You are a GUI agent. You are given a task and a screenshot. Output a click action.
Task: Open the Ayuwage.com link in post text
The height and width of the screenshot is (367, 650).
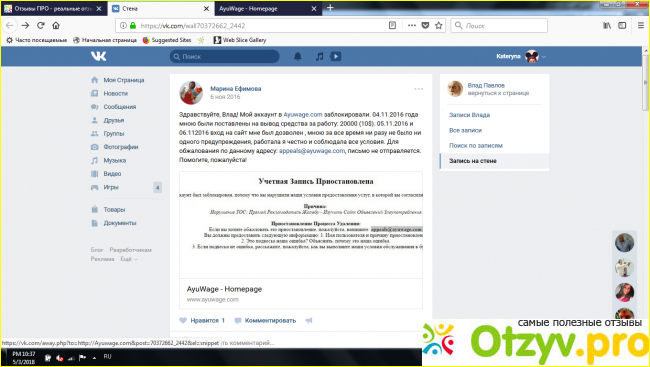(303, 114)
